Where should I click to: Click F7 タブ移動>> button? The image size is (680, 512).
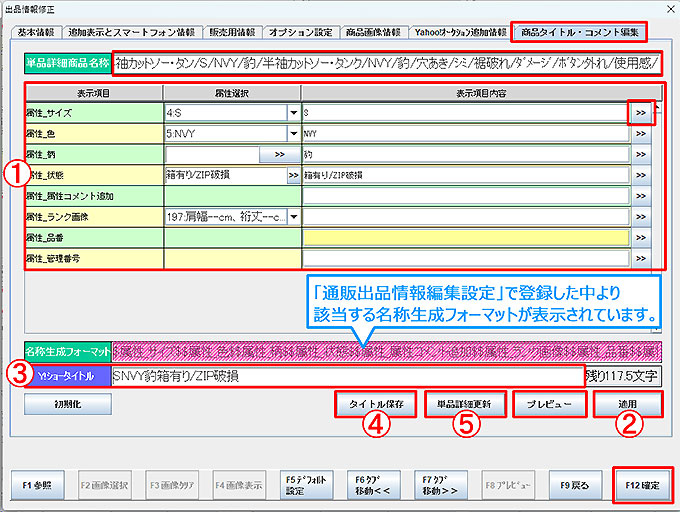[x=441, y=485]
